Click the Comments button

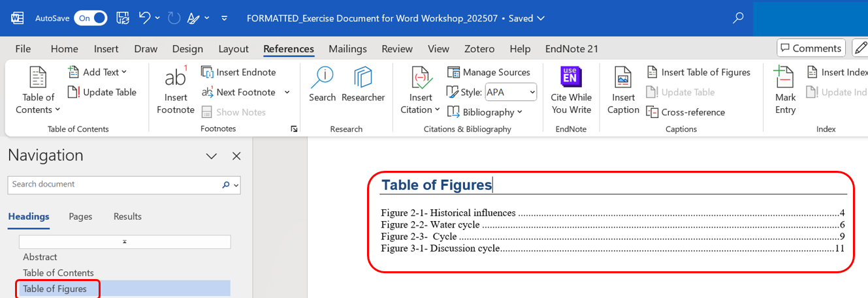click(811, 48)
